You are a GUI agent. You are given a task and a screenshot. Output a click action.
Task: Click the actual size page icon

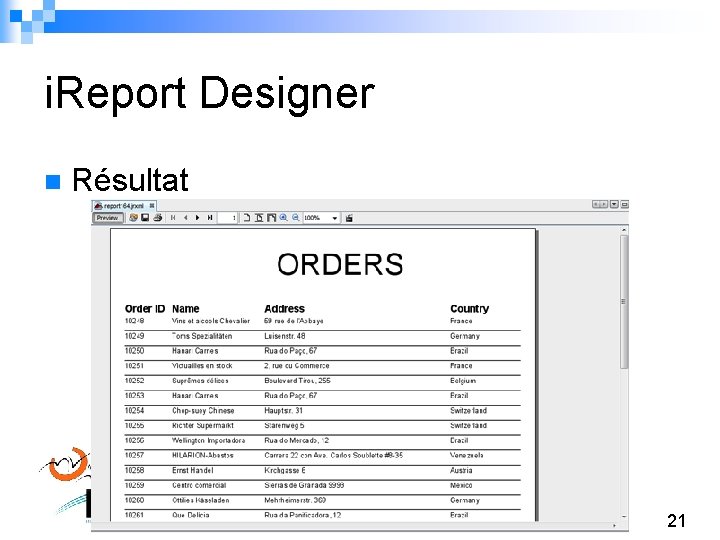247,218
